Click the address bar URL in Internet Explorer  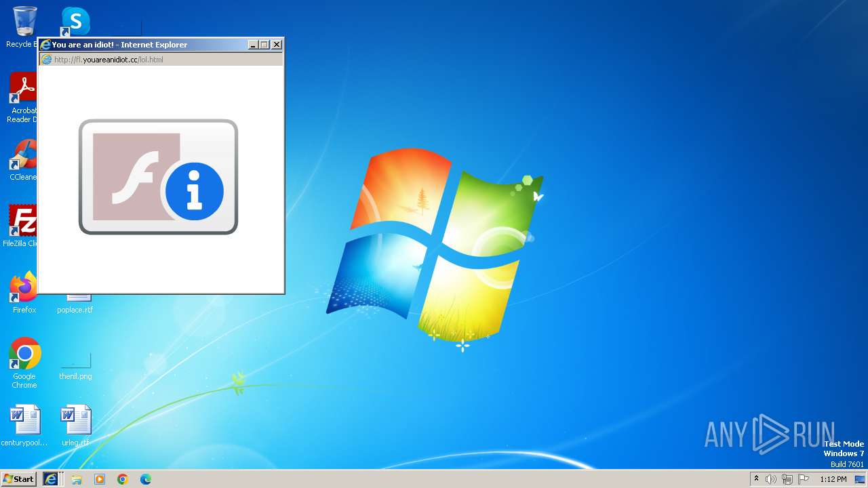click(108, 60)
